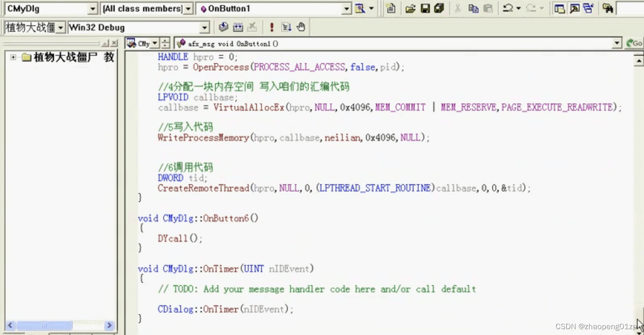Screen dimensions: 644x335
Task: Open the Window List icon
Action: (x=588, y=9)
